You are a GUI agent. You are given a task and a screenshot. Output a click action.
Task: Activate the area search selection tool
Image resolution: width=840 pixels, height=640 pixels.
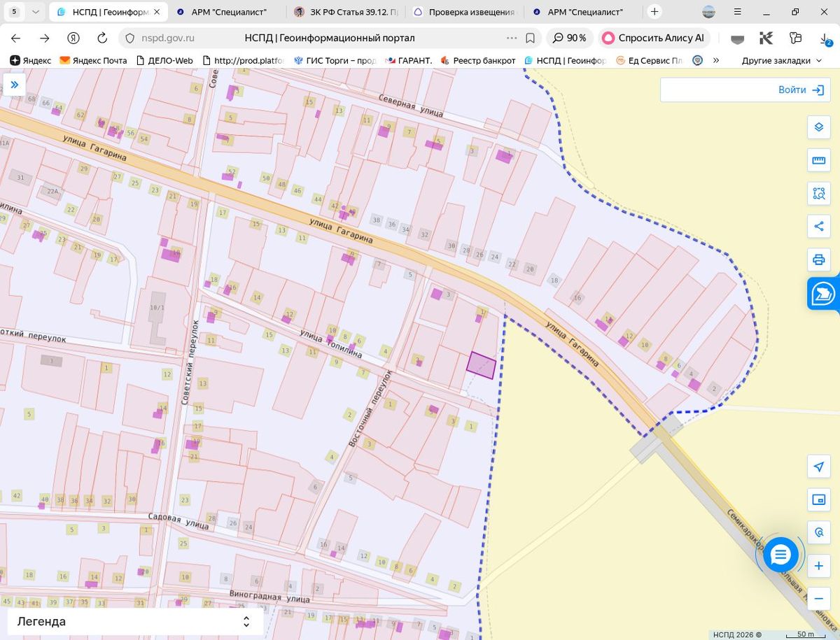(x=818, y=193)
